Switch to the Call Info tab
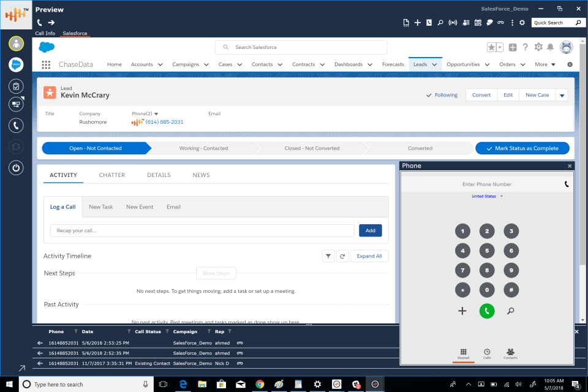Viewport: 588px width, 392px height. point(45,33)
